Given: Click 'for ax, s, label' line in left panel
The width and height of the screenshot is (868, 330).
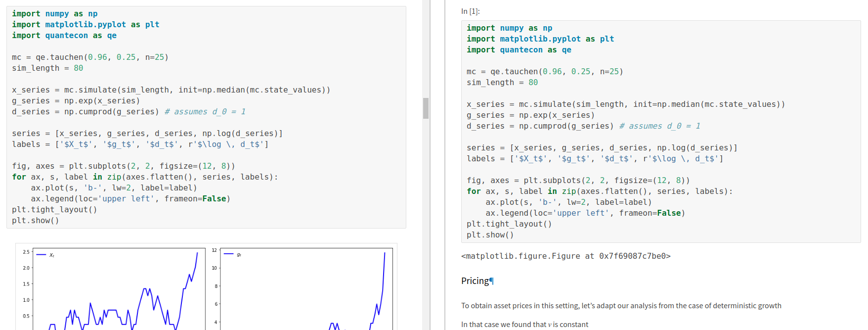Looking at the screenshot, I should (x=145, y=177).
